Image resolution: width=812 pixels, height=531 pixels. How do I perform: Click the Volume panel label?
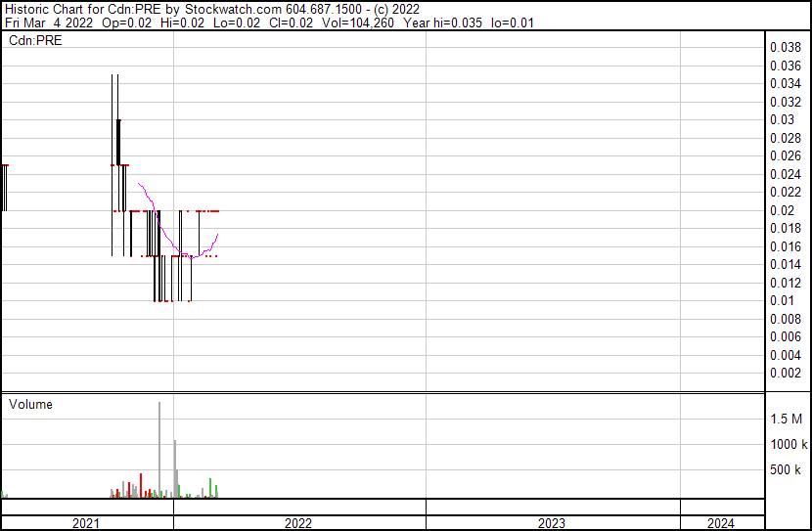[30, 404]
